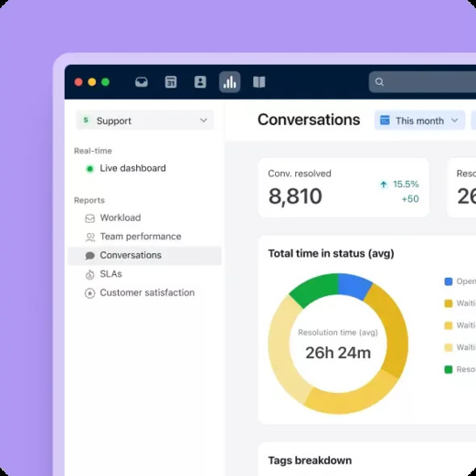Click the search field in top bar
The width and height of the screenshot is (476, 476).
point(422,82)
